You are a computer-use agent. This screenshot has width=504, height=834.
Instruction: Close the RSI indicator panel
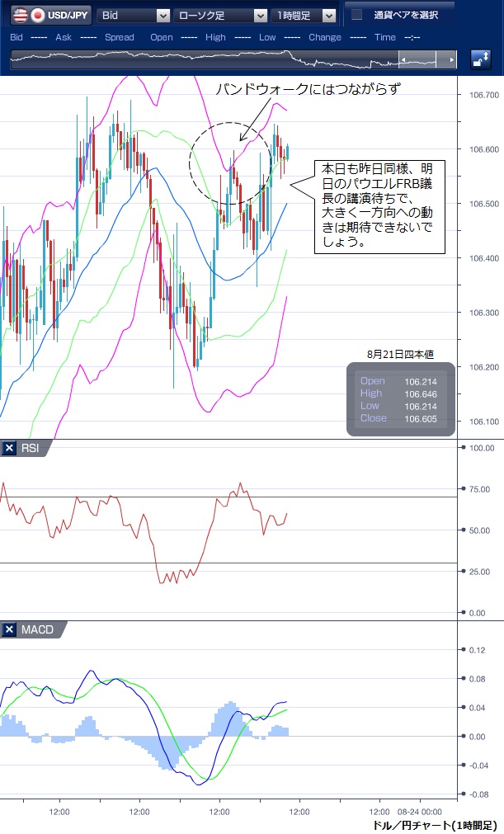pyautogui.click(x=9, y=448)
